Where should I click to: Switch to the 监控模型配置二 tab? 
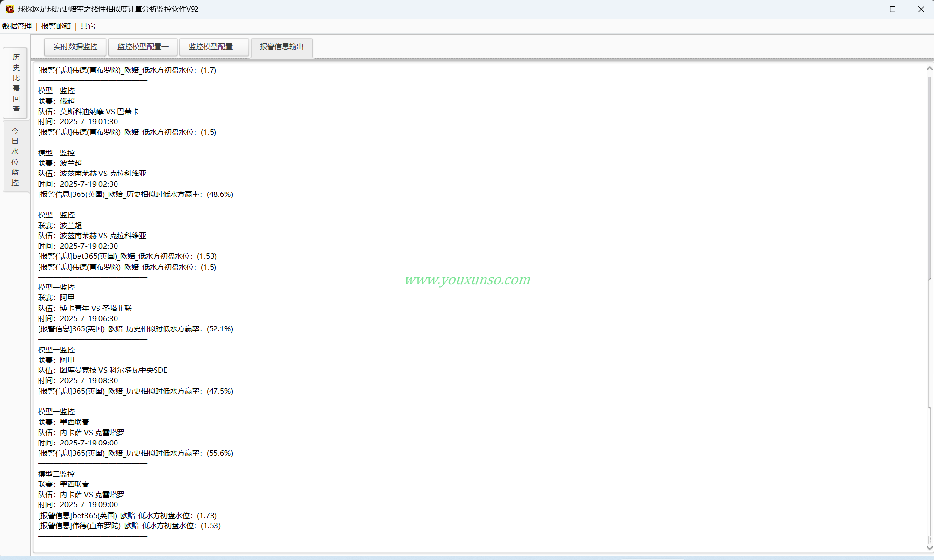(214, 47)
